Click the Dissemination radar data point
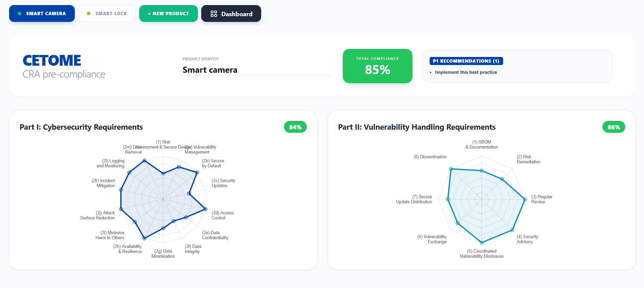Image resolution: width=644 pixels, height=288 pixels. tap(451, 169)
